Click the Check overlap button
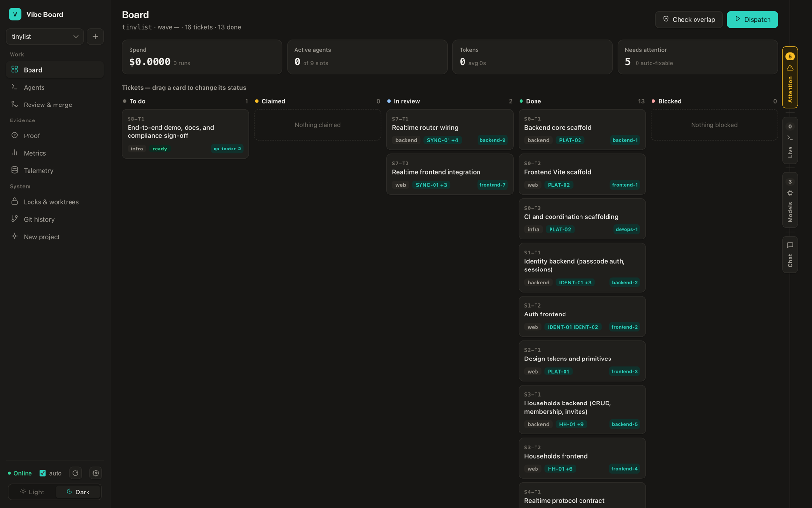The height and width of the screenshot is (508, 812). [689, 19]
